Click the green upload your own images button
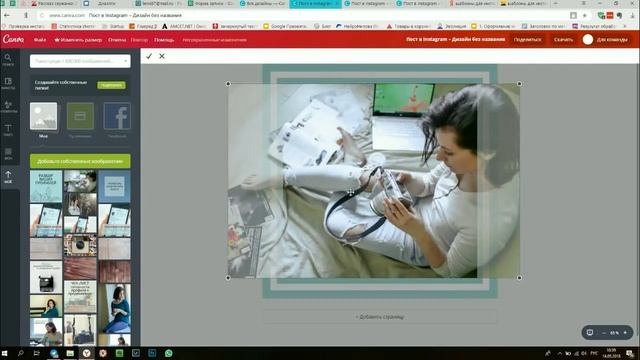This screenshot has height=360, width=640. (80, 161)
